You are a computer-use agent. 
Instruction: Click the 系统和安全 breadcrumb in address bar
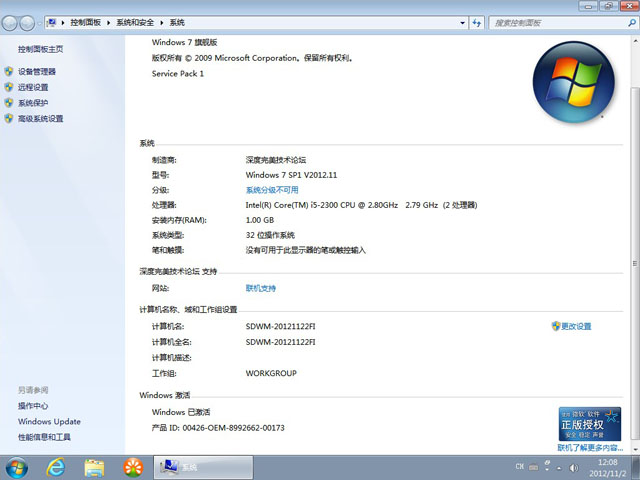pos(140,21)
